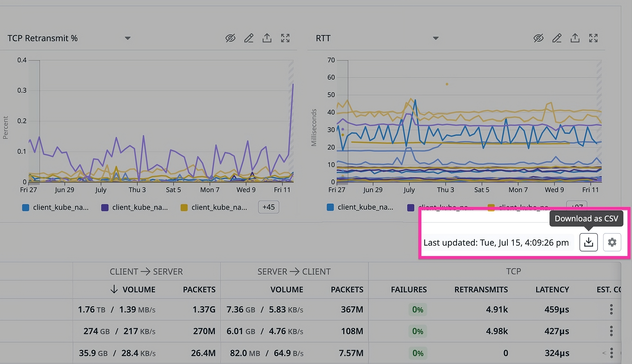
Task: Expand the +45 hidden legend series
Action: click(x=268, y=207)
